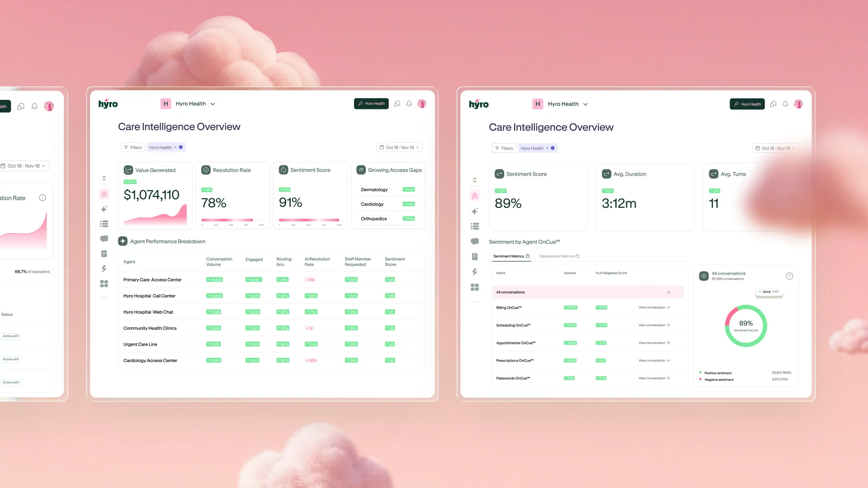868x488 pixels.
Task: Toggle sidebar expand arrows in right window
Action: pyautogui.click(x=475, y=180)
